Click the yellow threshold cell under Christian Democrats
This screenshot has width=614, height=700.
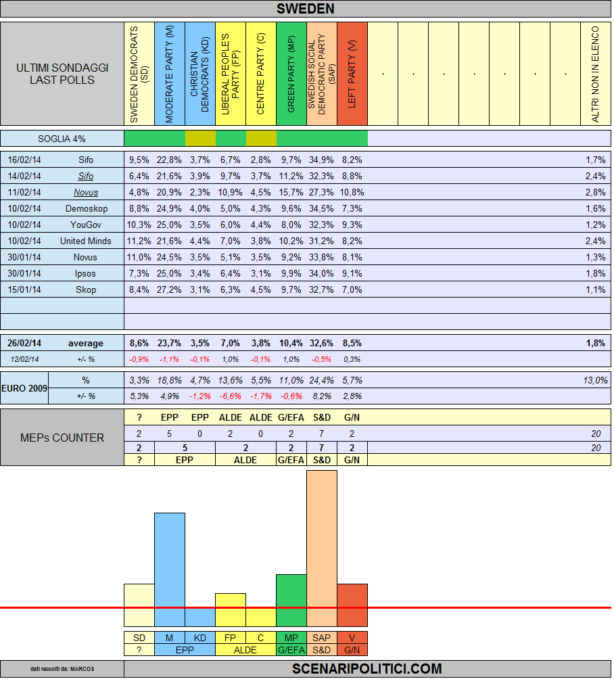click(x=200, y=139)
